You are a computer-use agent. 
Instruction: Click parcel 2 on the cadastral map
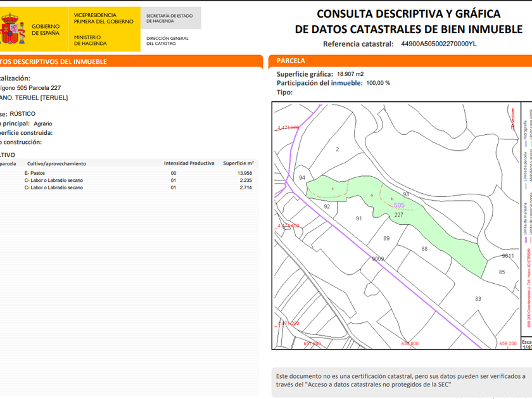click(337, 149)
